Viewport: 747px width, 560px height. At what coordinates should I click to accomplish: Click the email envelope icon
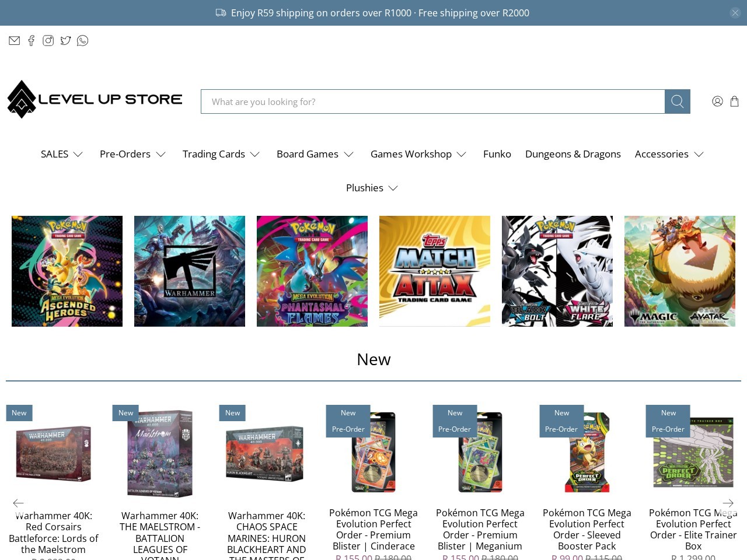point(15,40)
